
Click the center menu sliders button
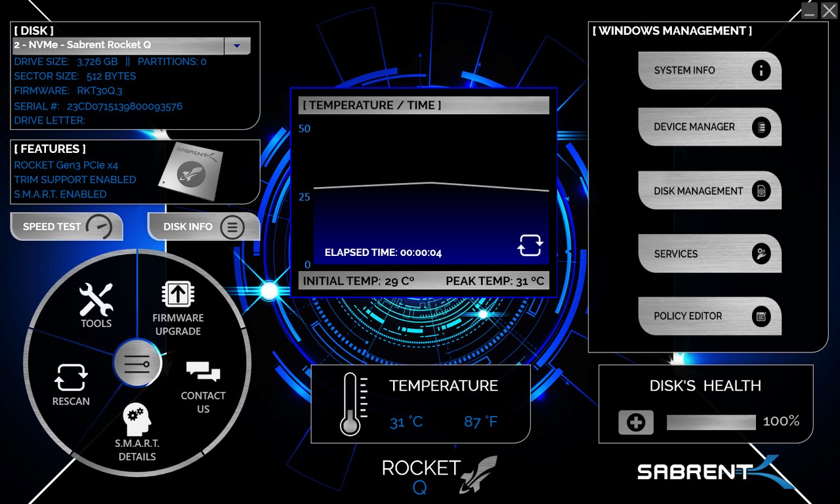[x=136, y=362]
